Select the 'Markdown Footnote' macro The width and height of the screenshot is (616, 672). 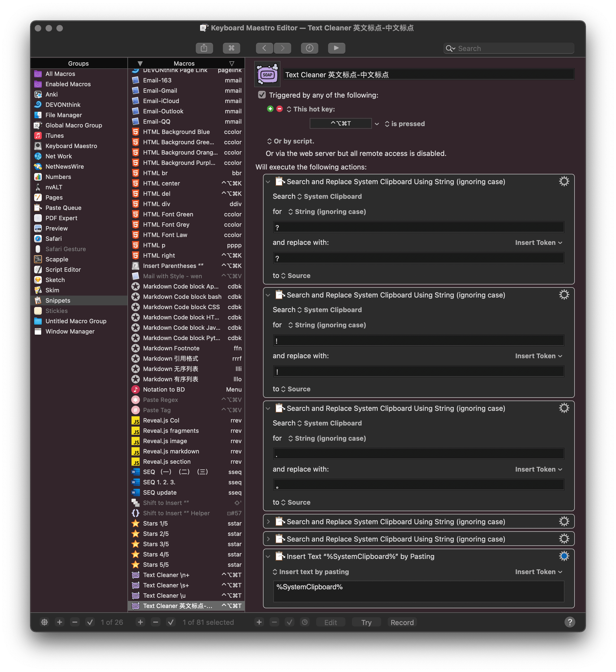click(186, 348)
